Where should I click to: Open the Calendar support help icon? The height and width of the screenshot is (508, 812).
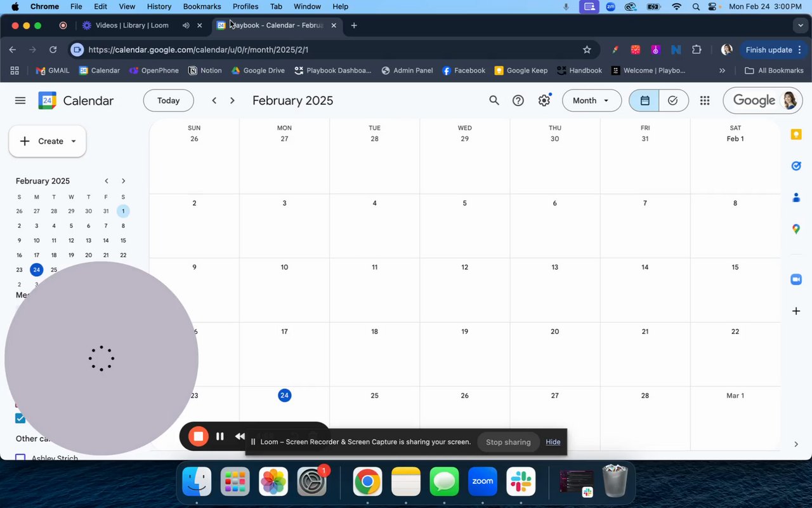pyautogui.click(x=518, y=100)
